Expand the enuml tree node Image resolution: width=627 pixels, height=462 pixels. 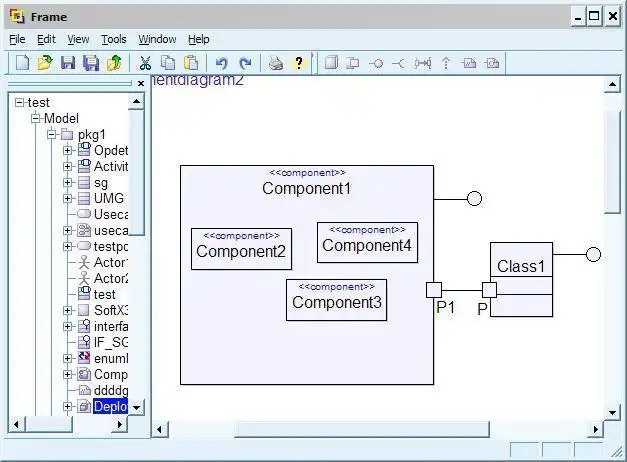click(x=68, y=358)
